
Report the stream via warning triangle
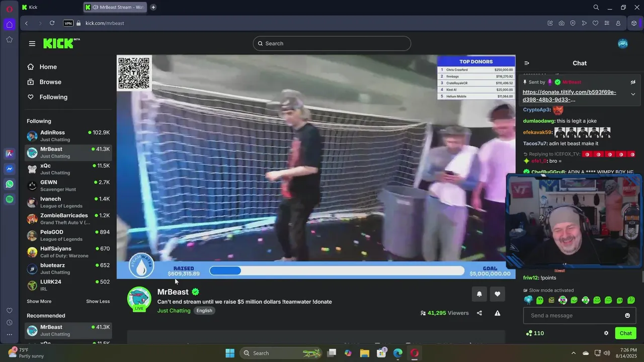497,313
